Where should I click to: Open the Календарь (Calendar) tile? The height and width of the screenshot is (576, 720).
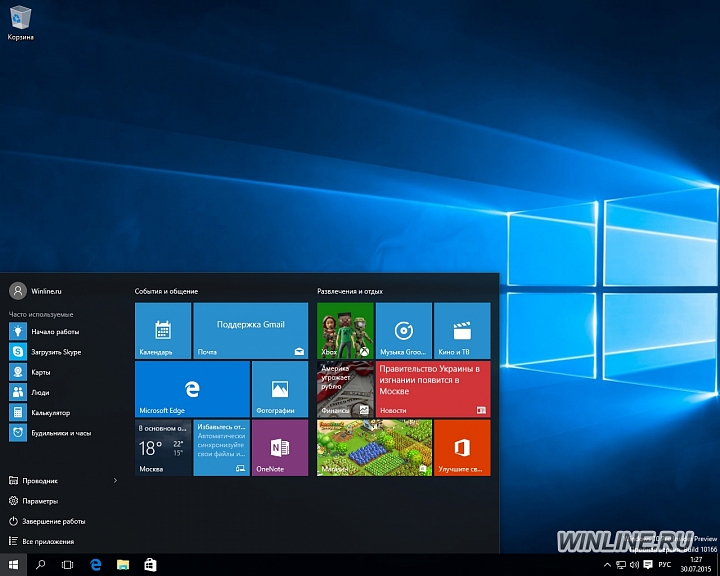pyautogui.click(x=163, y=331)
